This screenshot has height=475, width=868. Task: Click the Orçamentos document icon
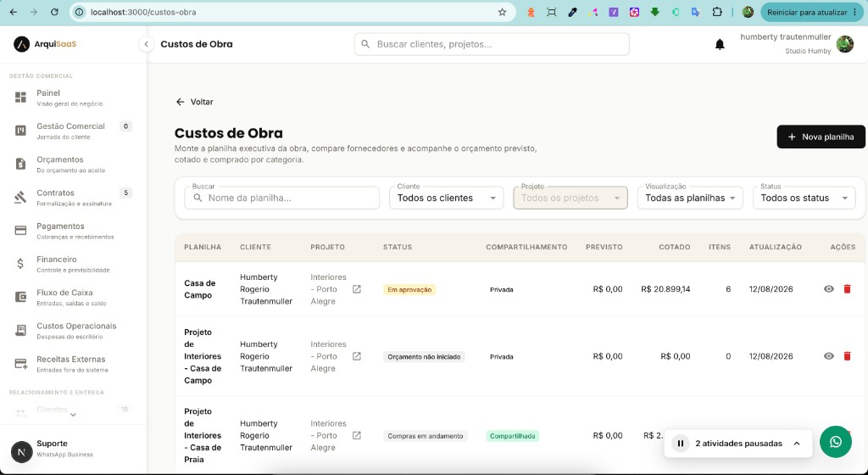[20, 164]
